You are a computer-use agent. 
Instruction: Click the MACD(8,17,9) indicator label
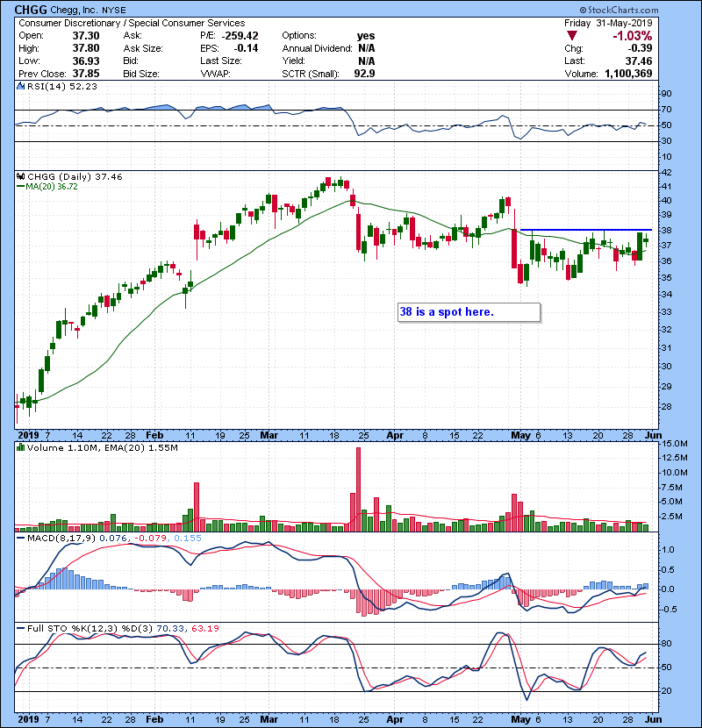tap(61, 539)
